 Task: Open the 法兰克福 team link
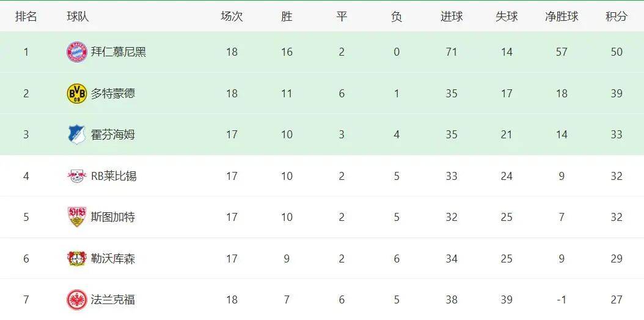click(113, 300)
